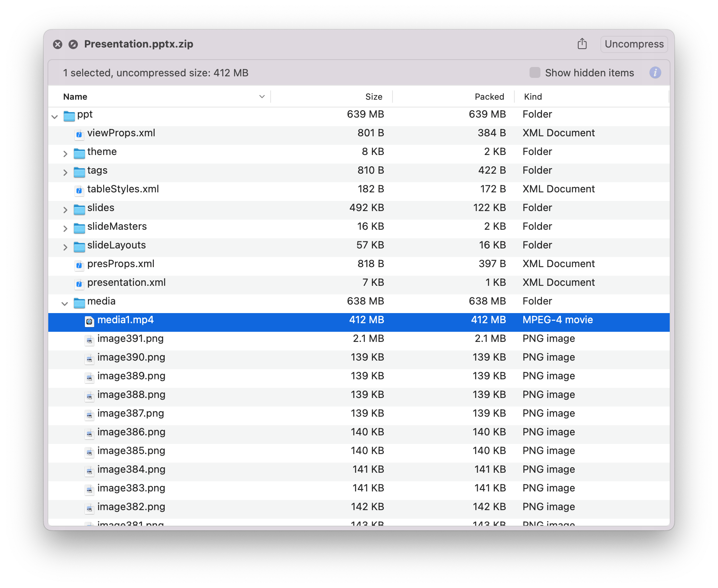Expand the tags folder

pos(65,173)
